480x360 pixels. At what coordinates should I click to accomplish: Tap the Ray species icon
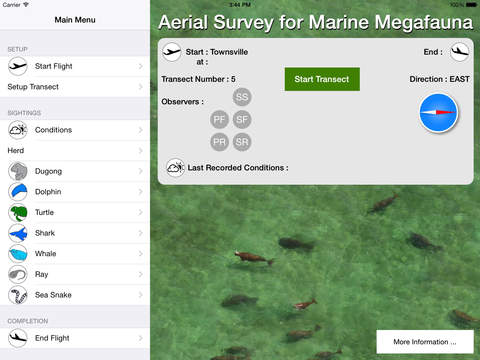[x=18, y=275]
